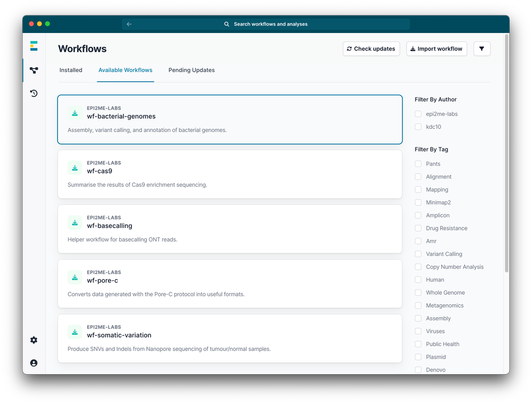Open the wf-cas9 workflow title
The width and height of the screenshot is (532, 404).
point(99,171)
